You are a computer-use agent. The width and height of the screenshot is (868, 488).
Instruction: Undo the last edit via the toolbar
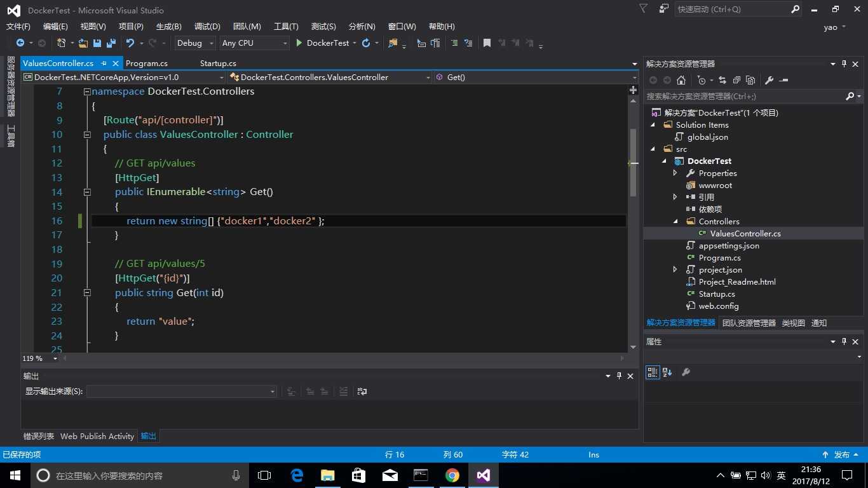(x=130, y=43)
